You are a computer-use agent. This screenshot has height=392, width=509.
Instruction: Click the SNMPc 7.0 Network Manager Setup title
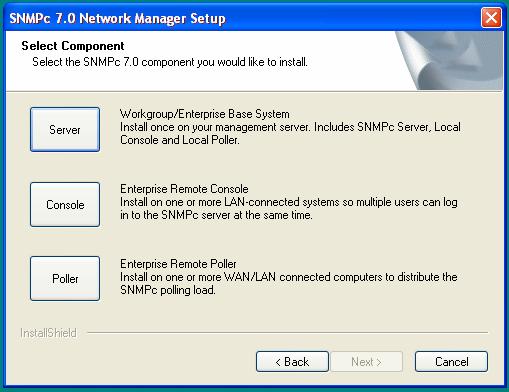117,18
